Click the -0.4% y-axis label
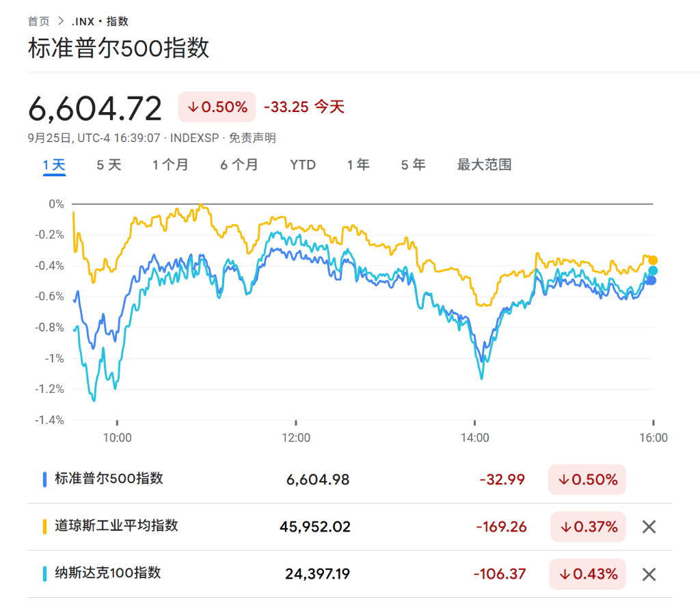 click(x=49, y=266)
